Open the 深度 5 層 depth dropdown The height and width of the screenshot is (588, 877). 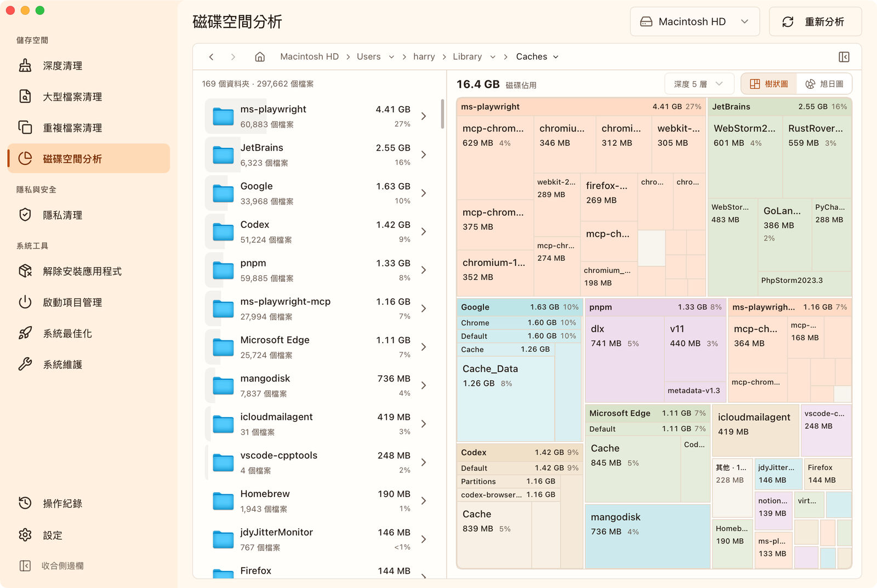pyautogui.click(x=698, y=84)
